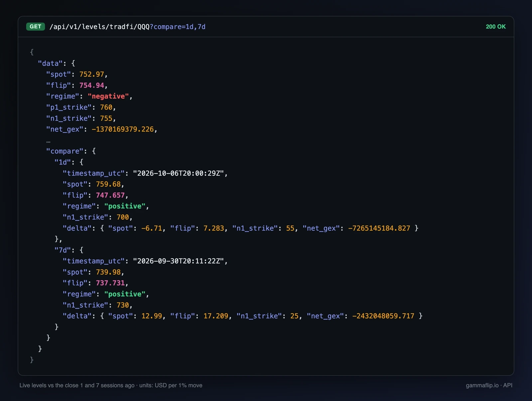
Task: Select 7d flip value 737.731
Action: 110,283
